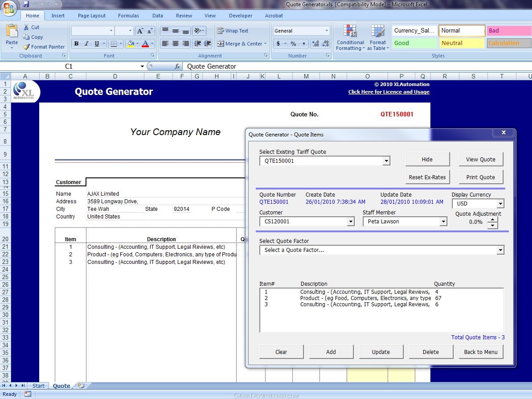
Task: Apply Percent Style format
Action: click(294, 43)
